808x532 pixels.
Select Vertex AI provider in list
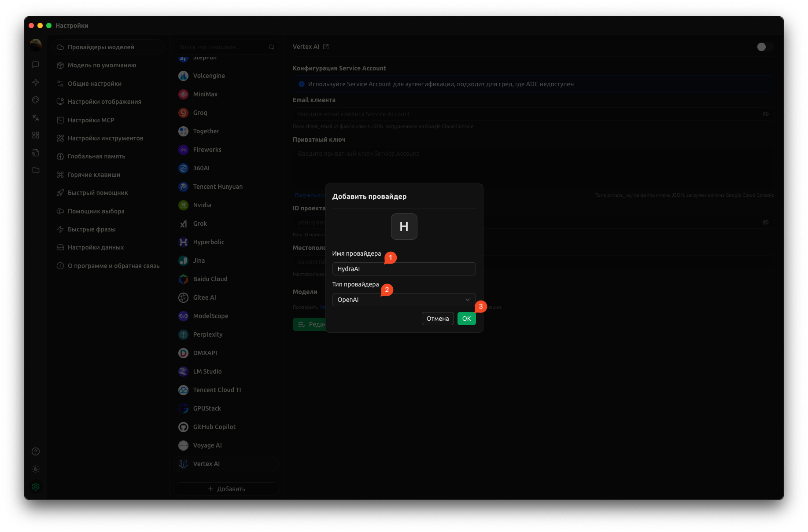(226, 464)
